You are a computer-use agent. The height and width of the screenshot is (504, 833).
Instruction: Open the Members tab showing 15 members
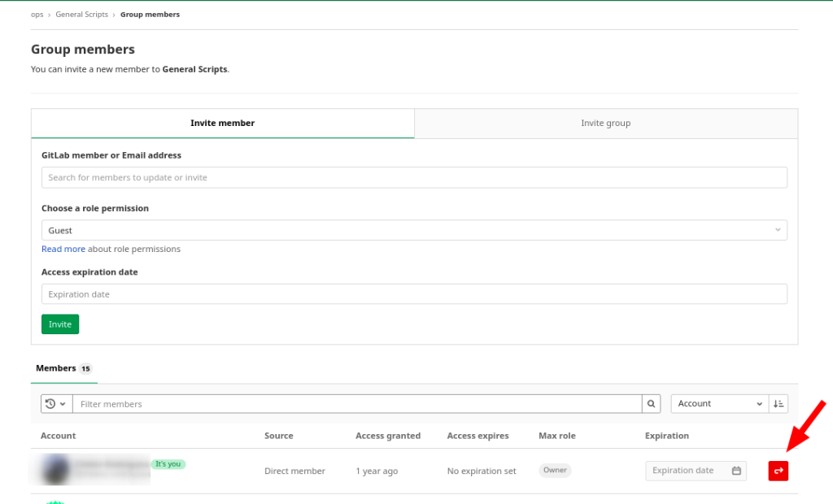click(63, 367)
